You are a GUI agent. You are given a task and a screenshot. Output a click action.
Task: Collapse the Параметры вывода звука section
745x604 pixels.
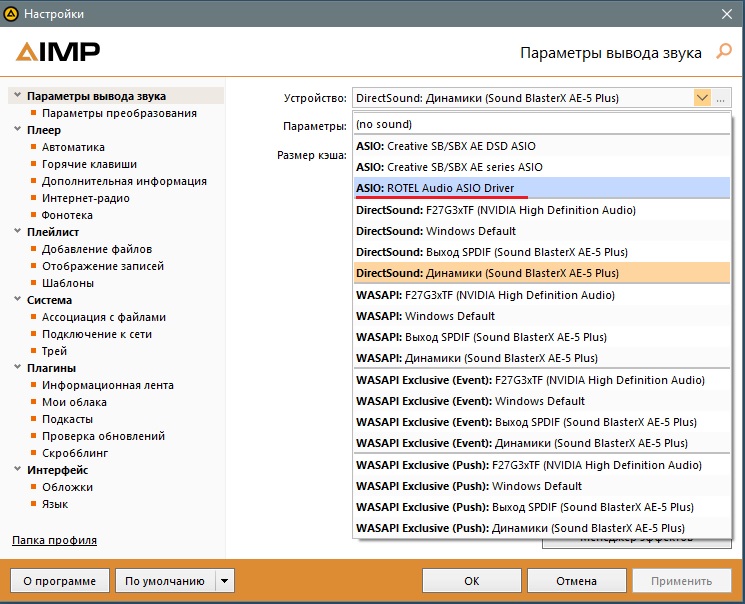click(17, 95)
